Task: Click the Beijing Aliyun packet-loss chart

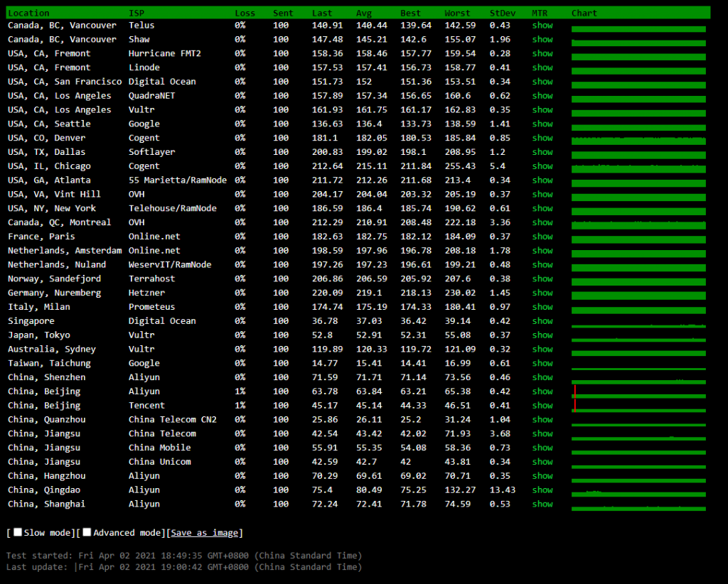Action: (638, 393)
